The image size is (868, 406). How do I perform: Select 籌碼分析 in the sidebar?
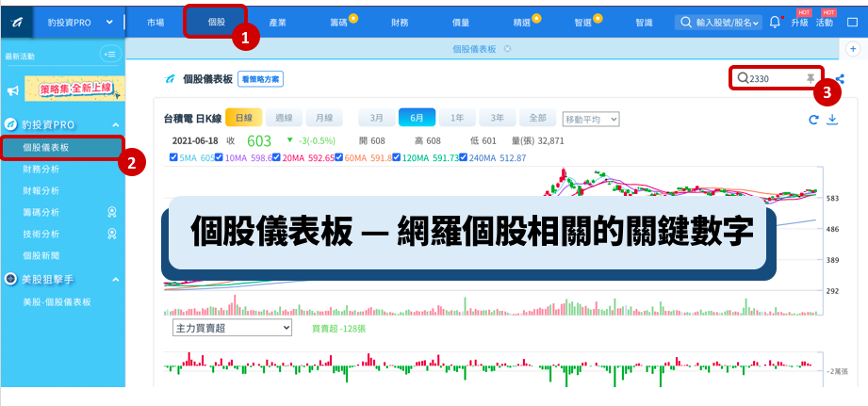point(41,212)
